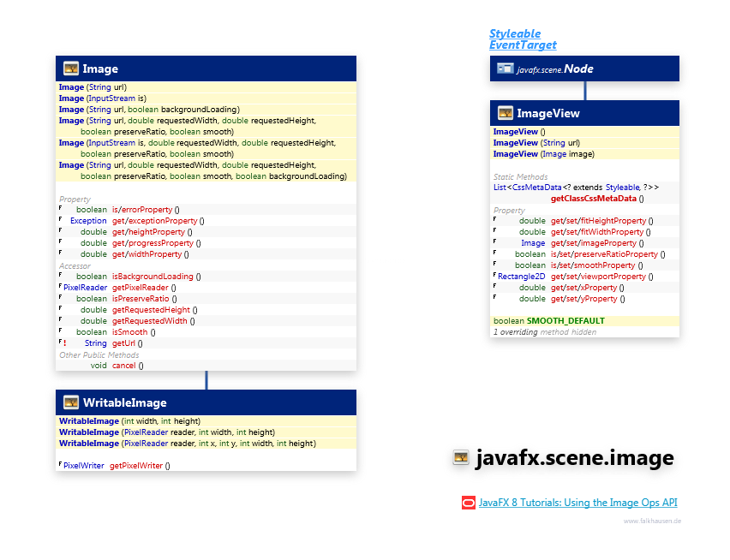Open the Styleable interface link
The image size is (730, 560).
point(514,33)
